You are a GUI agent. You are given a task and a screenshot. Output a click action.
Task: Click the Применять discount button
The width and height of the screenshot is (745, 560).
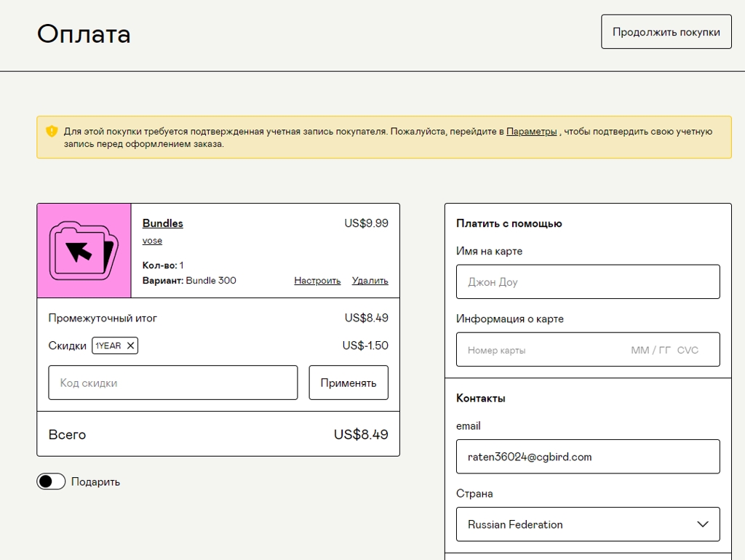click(348, 383)
